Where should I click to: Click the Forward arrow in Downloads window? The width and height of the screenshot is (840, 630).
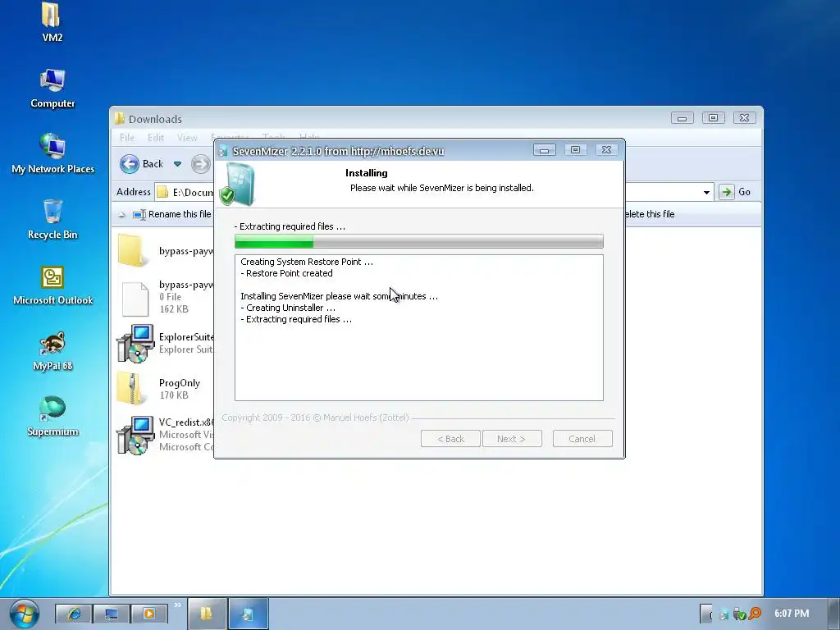click(201, 164)
